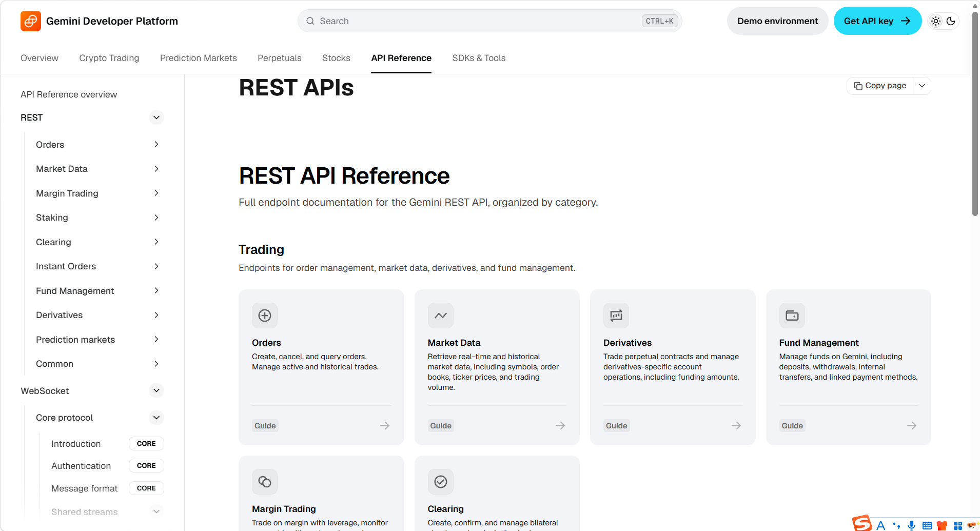980x531 pixels.
Task: Click the arrow on the Fund Management card
Action: coord(912,426)
